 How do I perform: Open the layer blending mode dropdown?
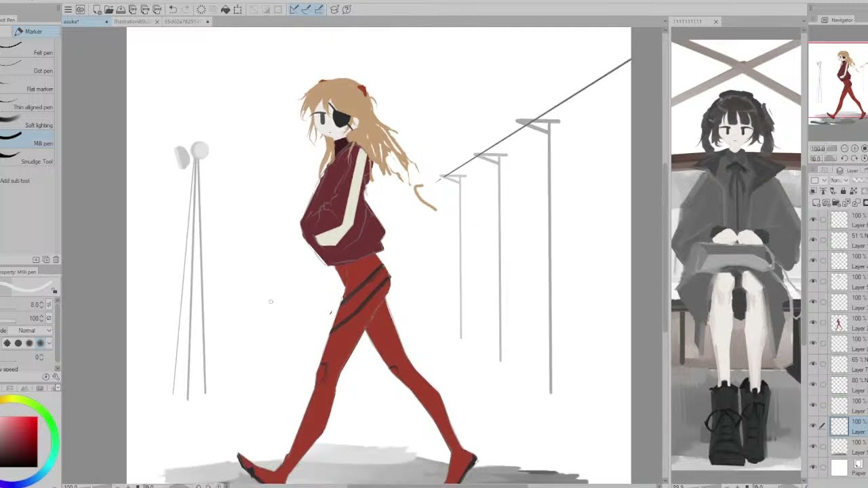pyautogui.click(x=841, y=180)
